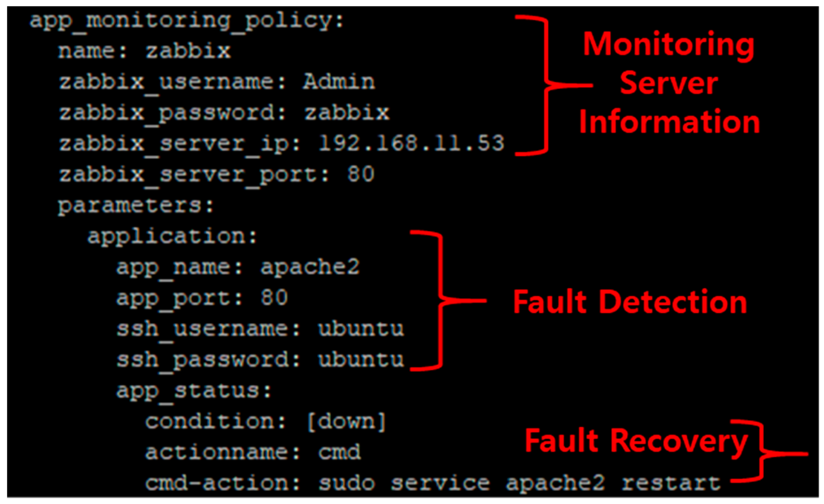Screen dimensions: 824x504
Task: Click the IP address 192.168.11.53
Action: pyautogui.click(x=411, y=143)
